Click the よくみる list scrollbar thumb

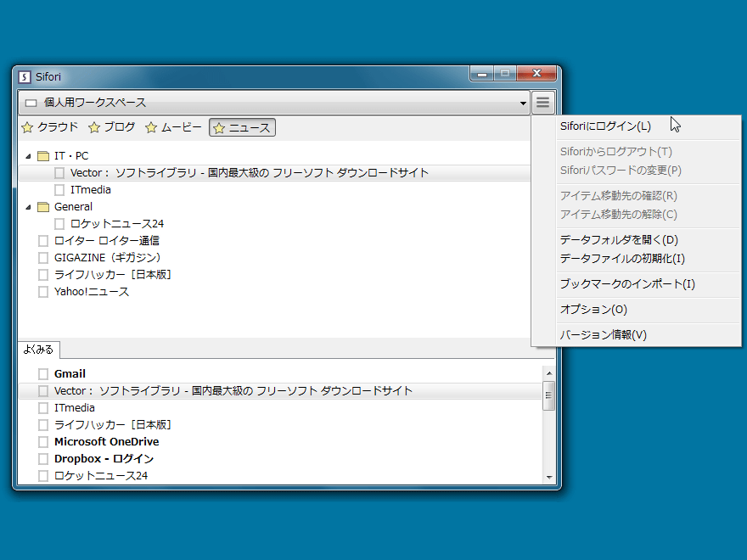pos(549,395)
